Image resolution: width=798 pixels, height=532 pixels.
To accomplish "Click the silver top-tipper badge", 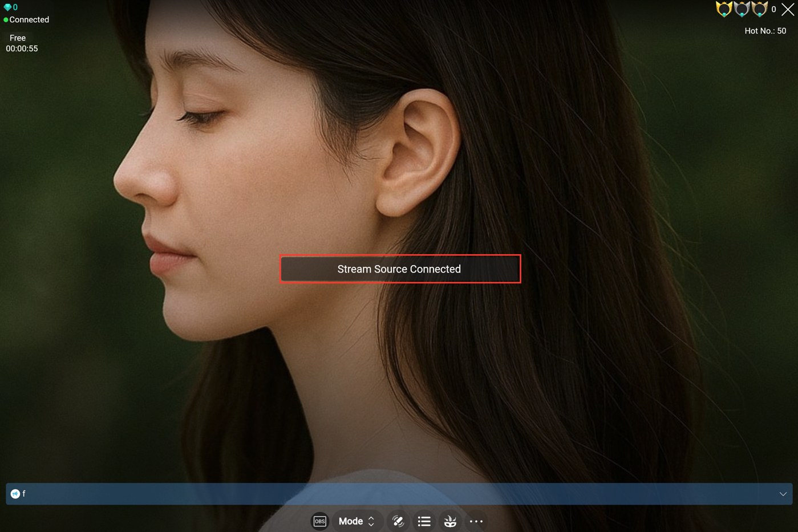I will click(x=742, y=9).
